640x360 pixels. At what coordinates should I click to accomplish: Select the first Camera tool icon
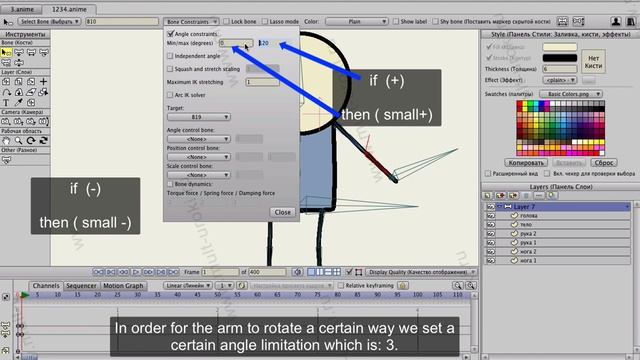(6, 122)
